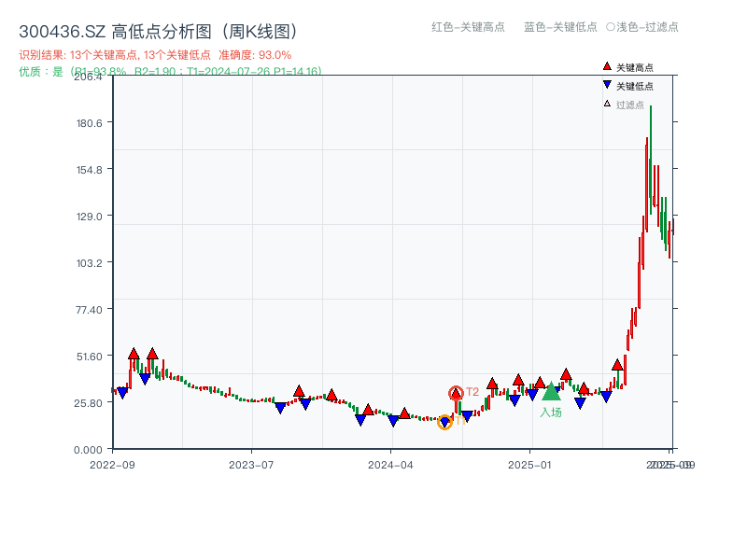The image size is (747, 560).
Task: Select the orange-circled T1 low point marker
Action: pyautogui.click(x=444, y=421)
